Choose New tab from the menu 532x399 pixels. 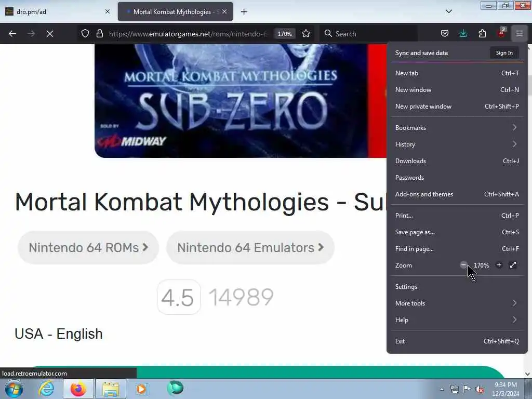point(457,73)
